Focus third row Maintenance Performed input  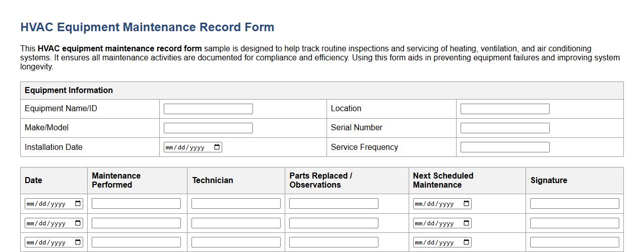point(136,242)
